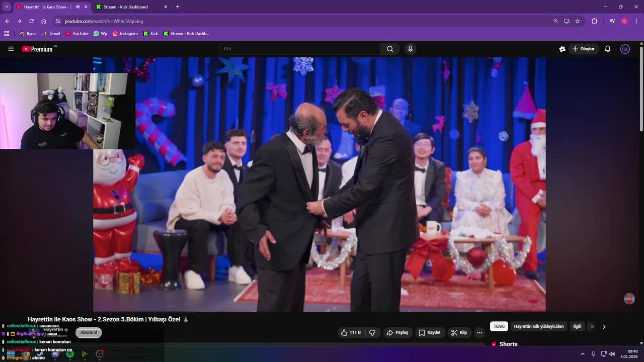Screen dimensions: 644x362
Task: Subscribe using the Abone ol button
Action: [x=89, y=332]
